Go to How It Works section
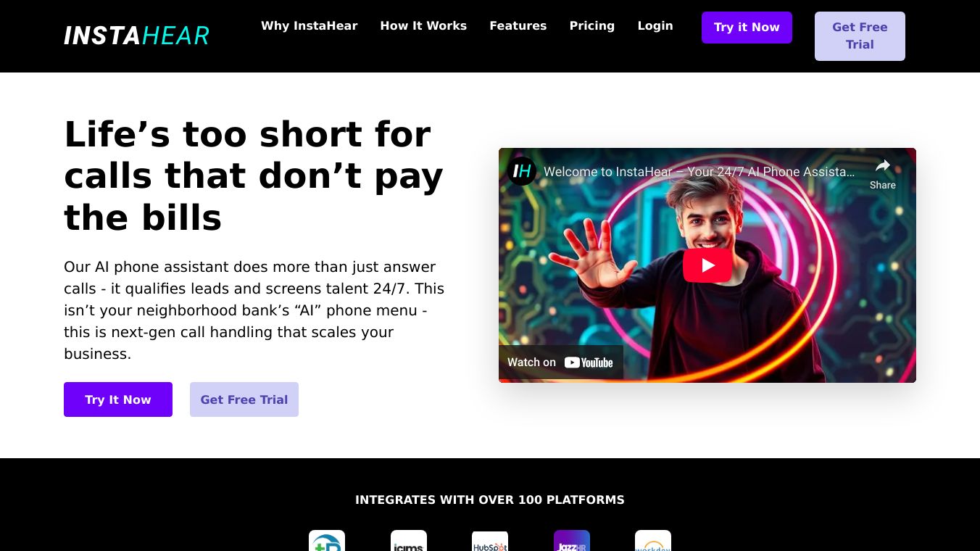Screen dimensions: 980x551 [423, 26]
